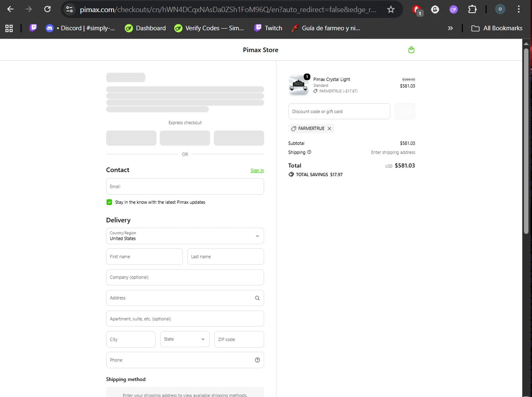This screenshot has height=397, width=532.
Task: Focus the City field
Action: [x=131, y=339]
